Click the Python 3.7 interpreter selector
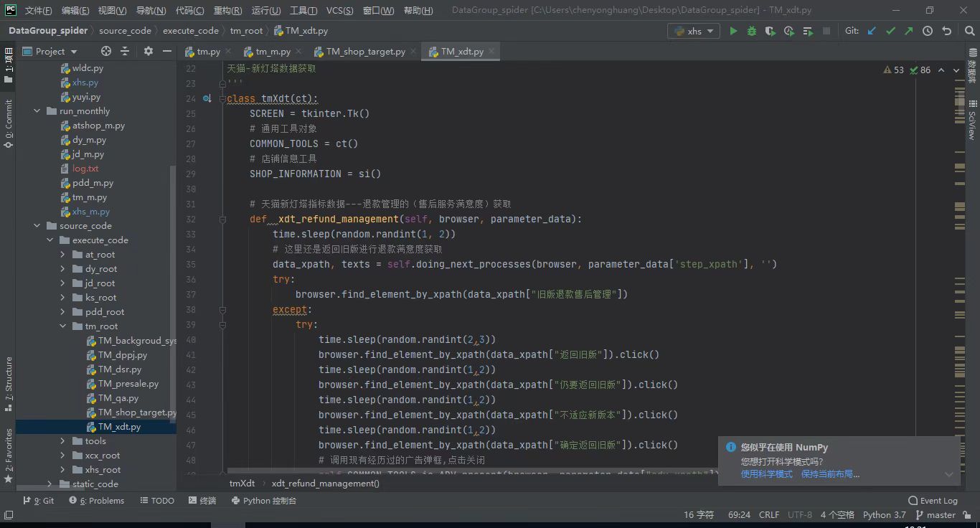 tap(884, 514)
